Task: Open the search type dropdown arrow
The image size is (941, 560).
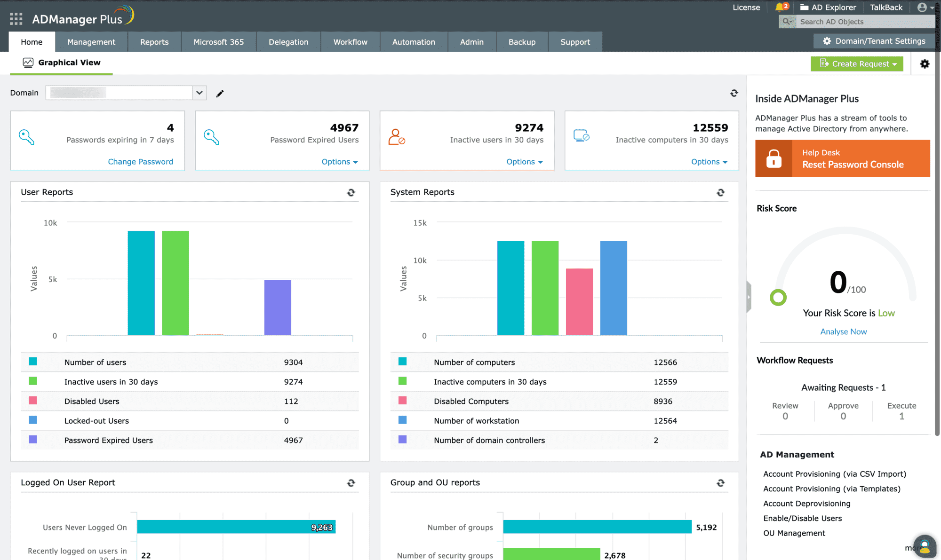Action: [791, 22]
